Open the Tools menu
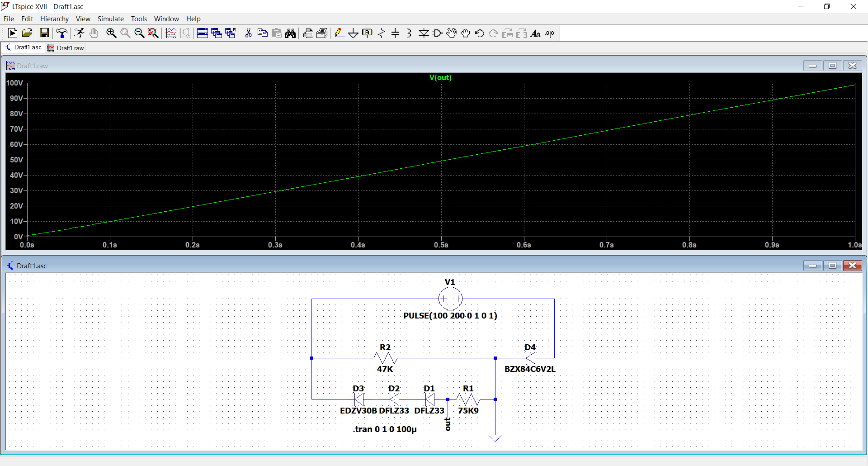868x466 pixels. (139, 19)
